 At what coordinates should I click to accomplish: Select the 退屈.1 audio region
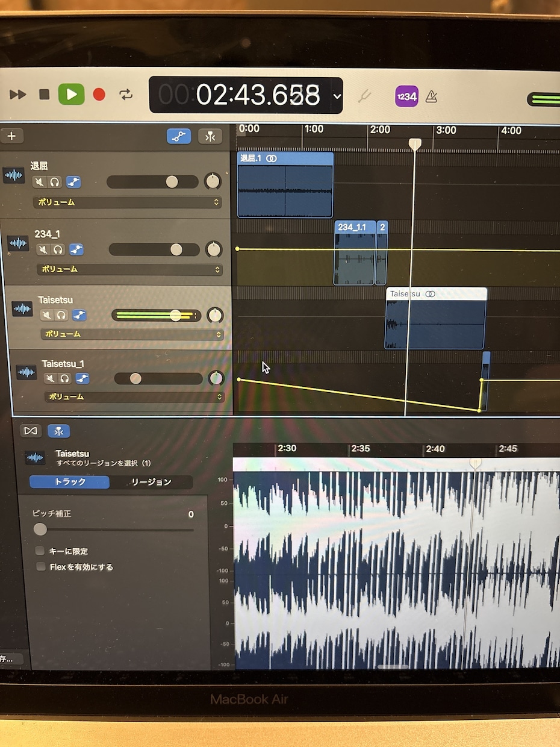click(x=285, y=184)
